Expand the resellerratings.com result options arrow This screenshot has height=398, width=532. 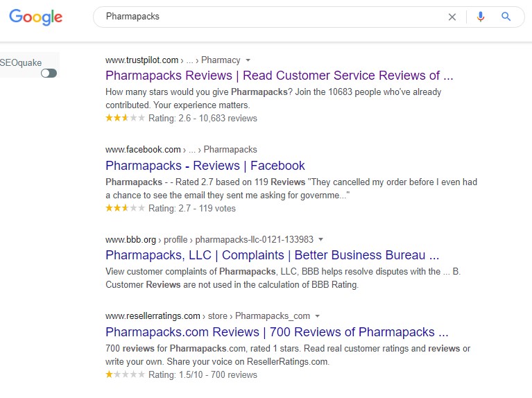click(x=318, y=316)
